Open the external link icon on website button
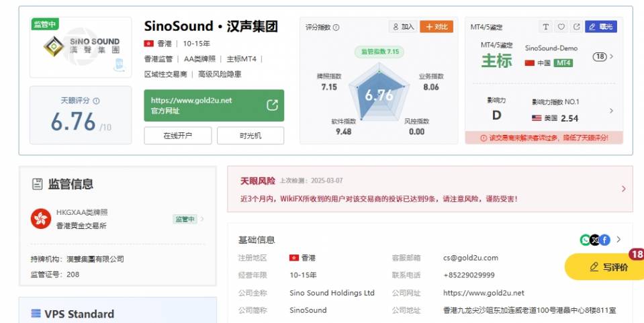Image resolution: width=644 pixels, height=323 pixels. tap(272, 105)
